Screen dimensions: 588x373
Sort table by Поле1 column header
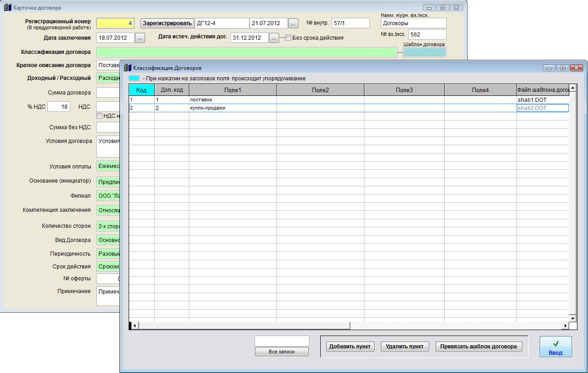(x=233, y=90)
